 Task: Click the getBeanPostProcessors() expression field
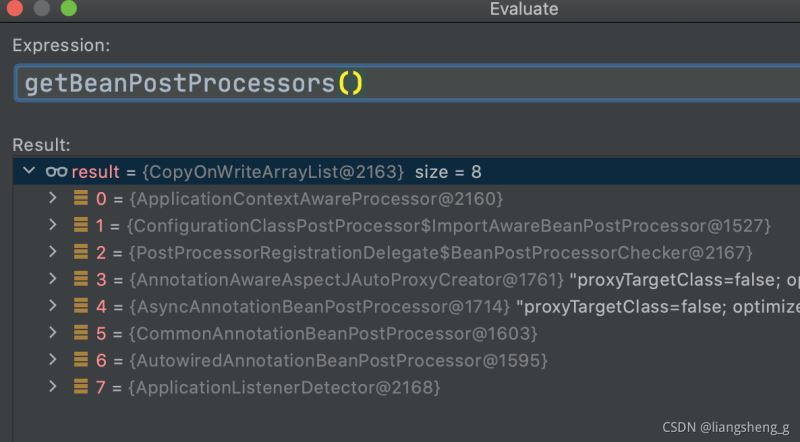click(400, 82)
